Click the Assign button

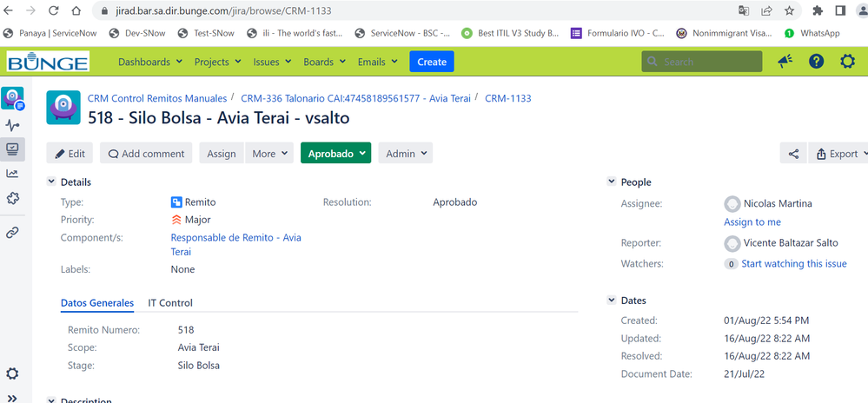222,154
